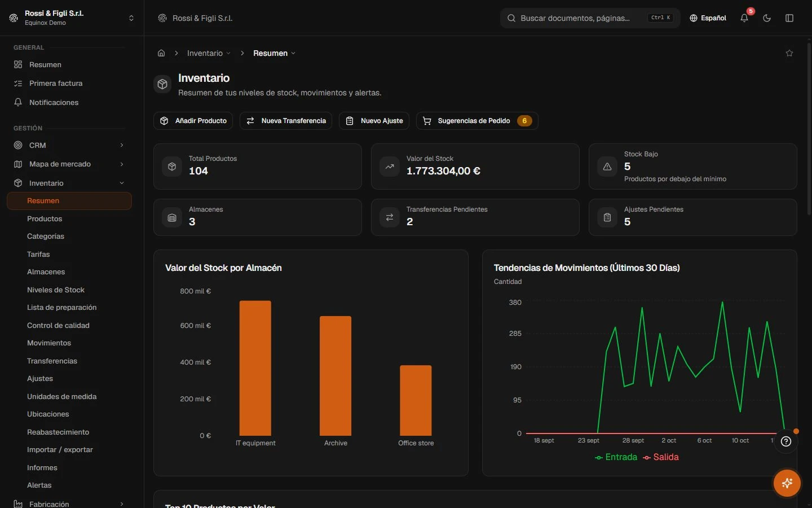Viewport: 812px width, 508px height.
Task: Launch the orange AI assistant sparkle button
Action: click(x=787, y=483)
